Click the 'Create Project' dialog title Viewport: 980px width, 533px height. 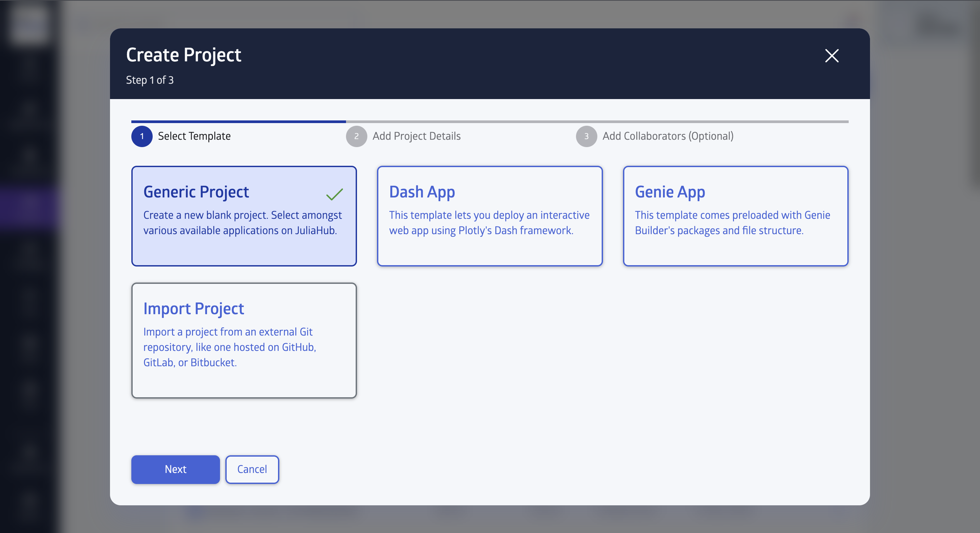183,55
